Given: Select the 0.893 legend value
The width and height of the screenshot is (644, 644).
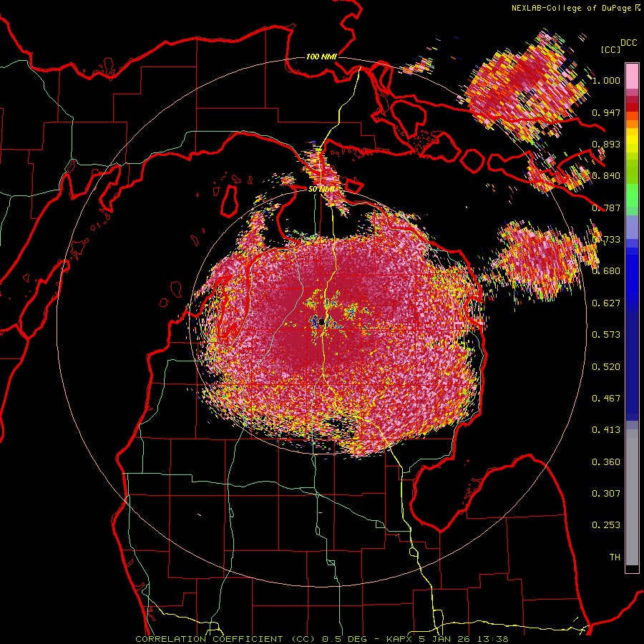Looking at the screenshot, I should [x=606, y=144].
